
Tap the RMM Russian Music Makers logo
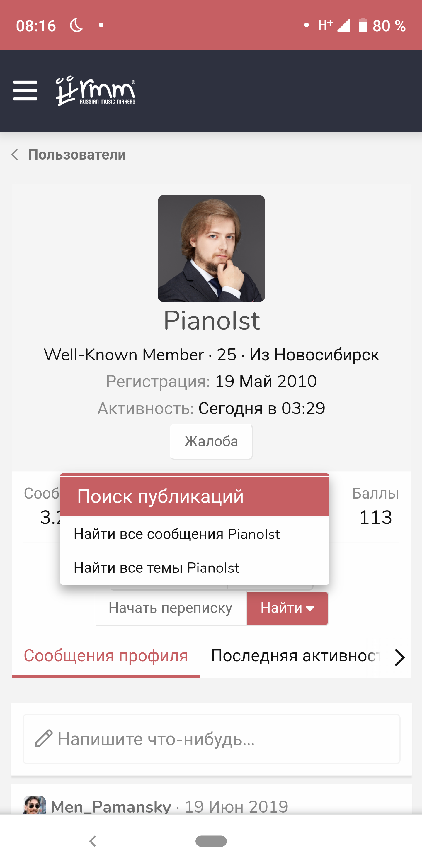[96, 91]
